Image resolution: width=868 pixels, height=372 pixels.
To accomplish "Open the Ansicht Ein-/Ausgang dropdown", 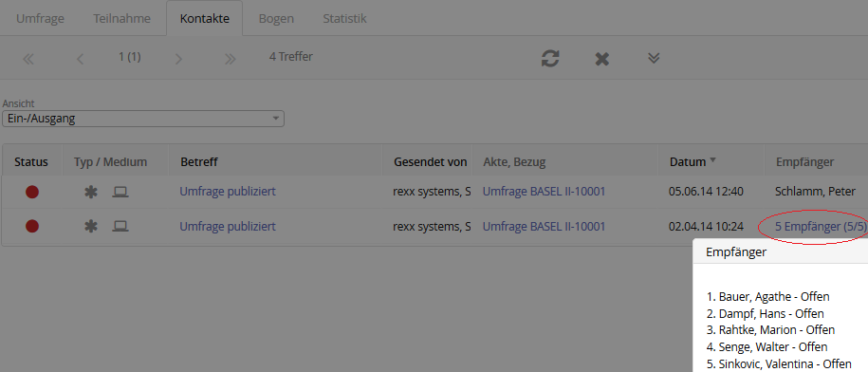I will tap(143, 119).
